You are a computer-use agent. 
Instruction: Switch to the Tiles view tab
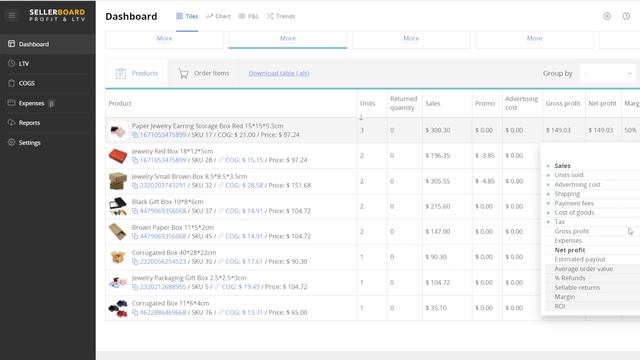pos(187,16)
